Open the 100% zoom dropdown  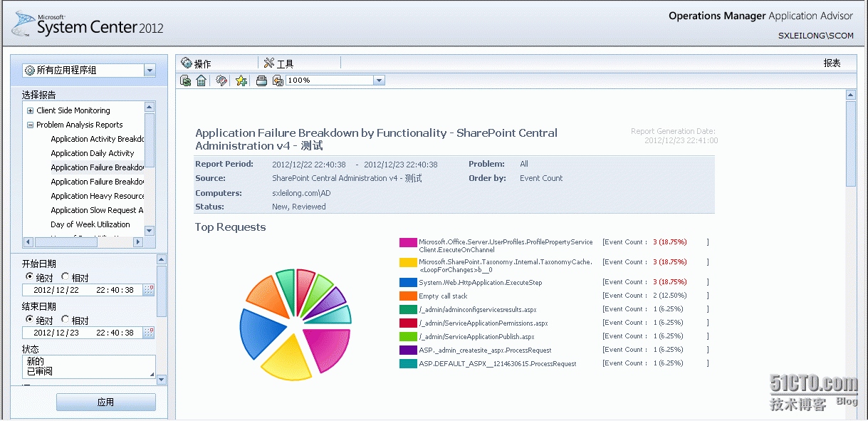(379, 80)
